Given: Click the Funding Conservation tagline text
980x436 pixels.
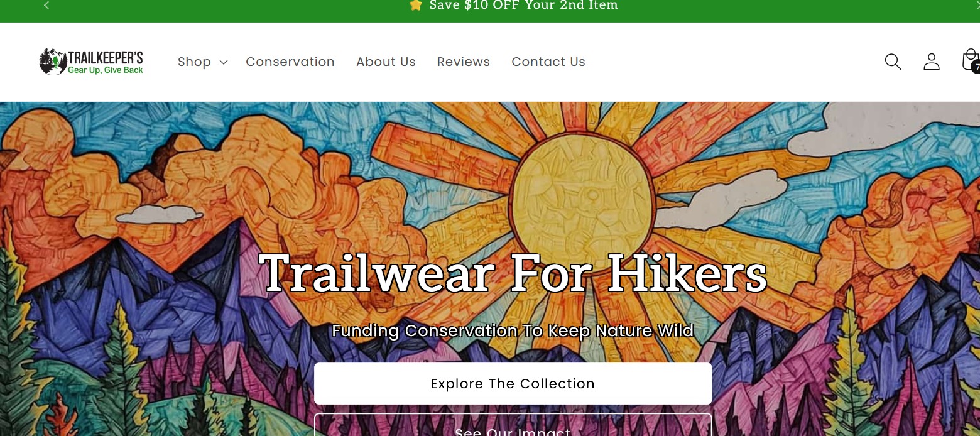Looking at the screenshot, I should [x=513, y=330].
